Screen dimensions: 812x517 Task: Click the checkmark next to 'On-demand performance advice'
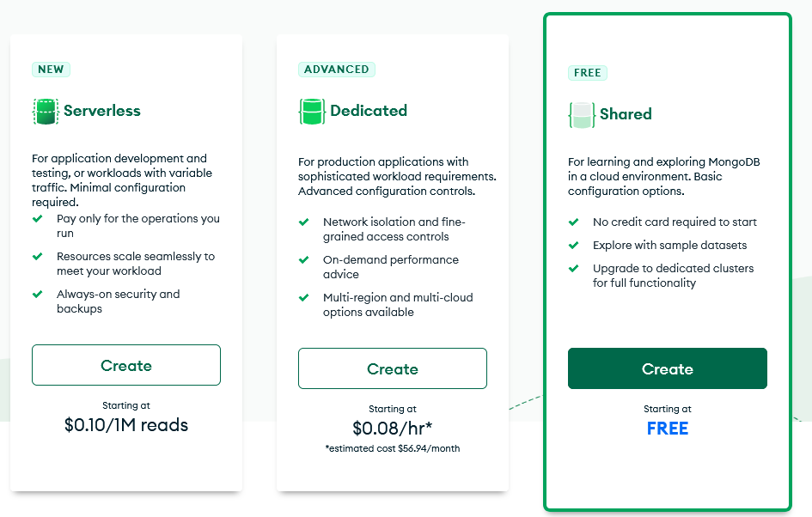[304, 260]
